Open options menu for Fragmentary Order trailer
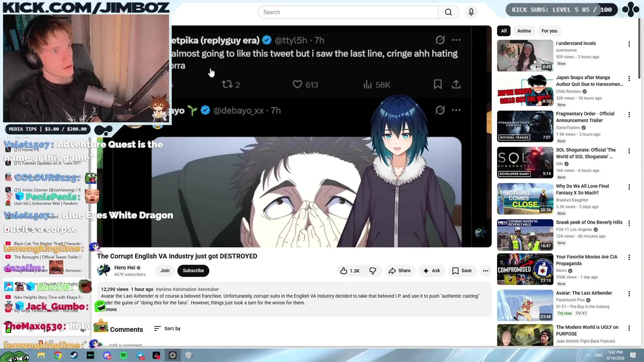Viewport: 644px width, 362px height. click(x=629, y=115)
